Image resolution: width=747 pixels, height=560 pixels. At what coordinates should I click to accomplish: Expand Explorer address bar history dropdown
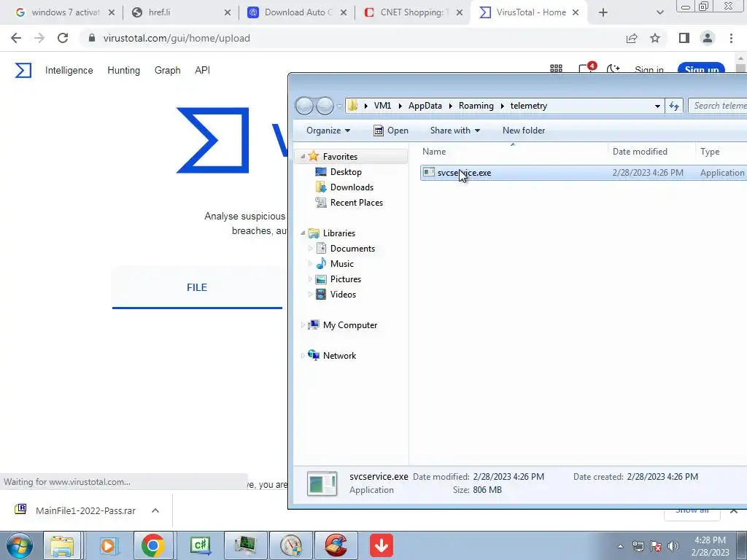point(657,106)
